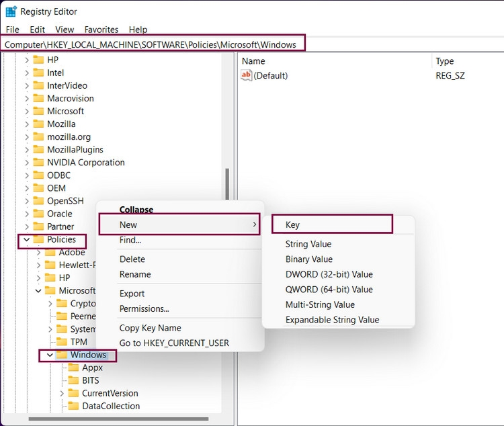Click Rename in the context menu
The width and height of the screenshot is (504, 426).
180,274
